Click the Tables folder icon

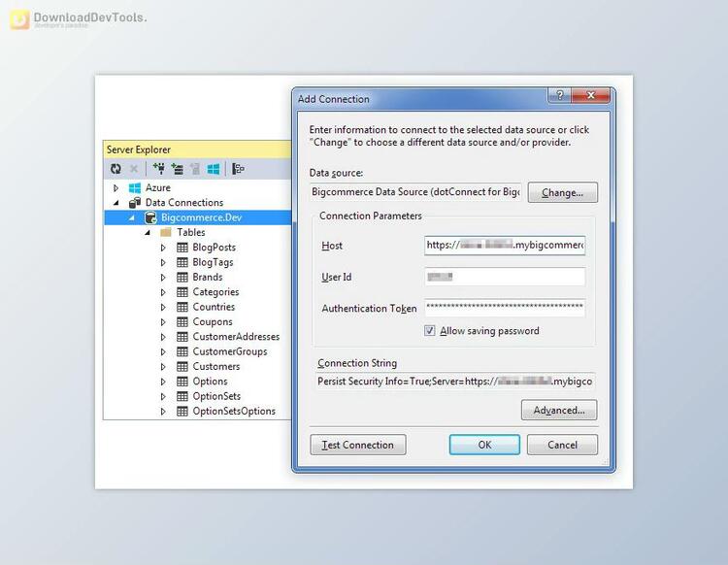[166, 233]
